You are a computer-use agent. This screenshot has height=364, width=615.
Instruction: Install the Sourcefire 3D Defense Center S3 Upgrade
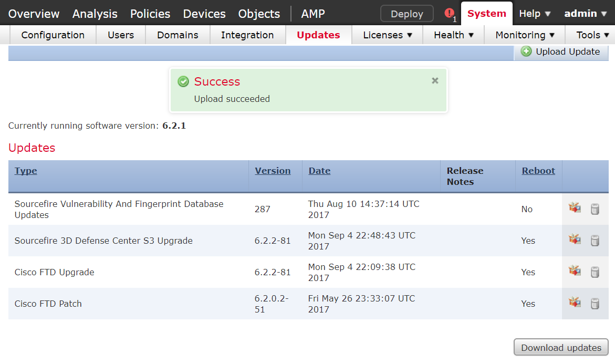coord(575,240)
